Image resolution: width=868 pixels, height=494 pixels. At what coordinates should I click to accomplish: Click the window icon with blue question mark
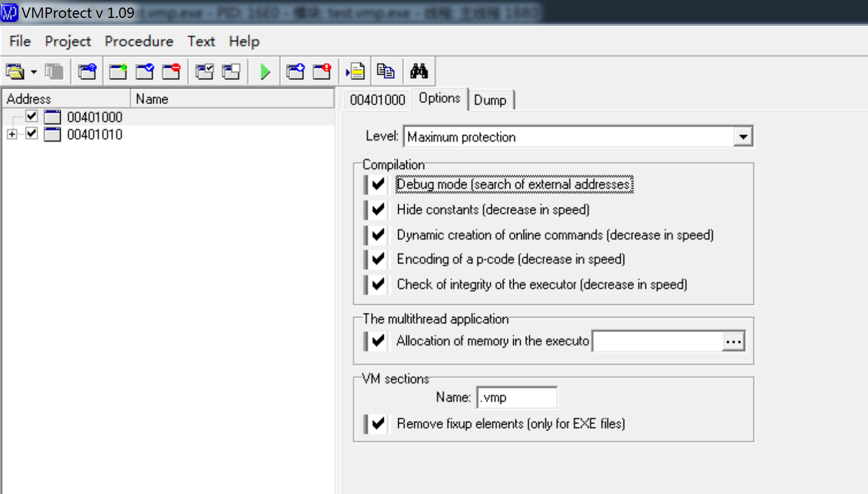[x=88, y=71]
